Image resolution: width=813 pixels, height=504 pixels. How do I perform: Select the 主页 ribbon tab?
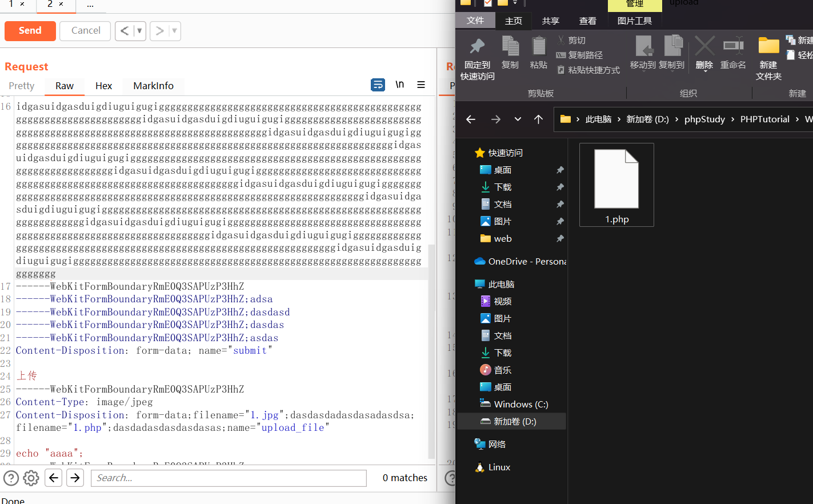coord(513,21)
